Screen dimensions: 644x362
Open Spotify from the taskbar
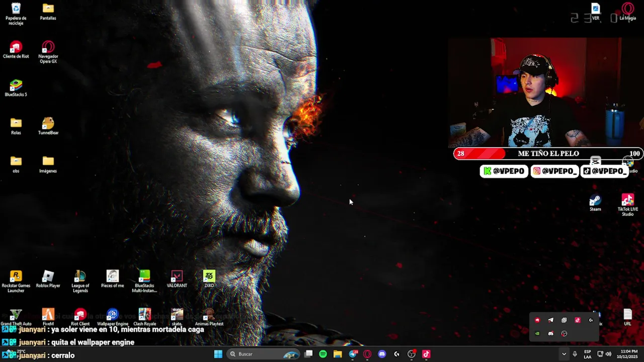323,354
